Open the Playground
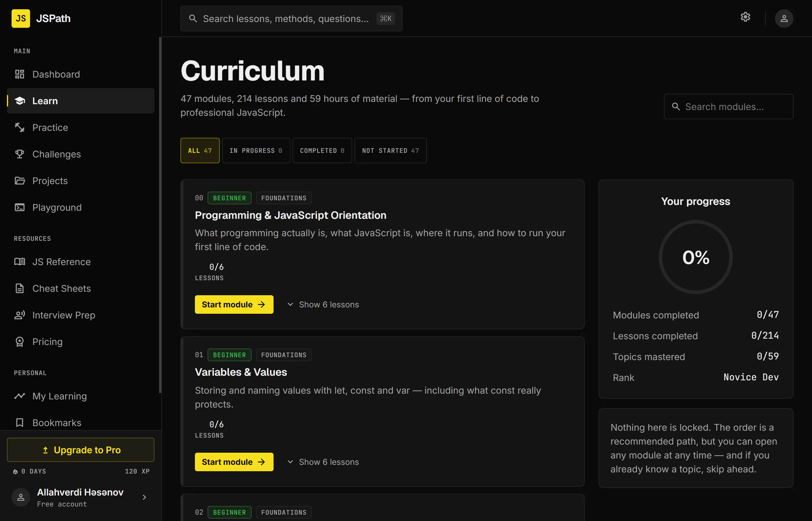Screen dimensions: 812x521 [x=80, y=207]
